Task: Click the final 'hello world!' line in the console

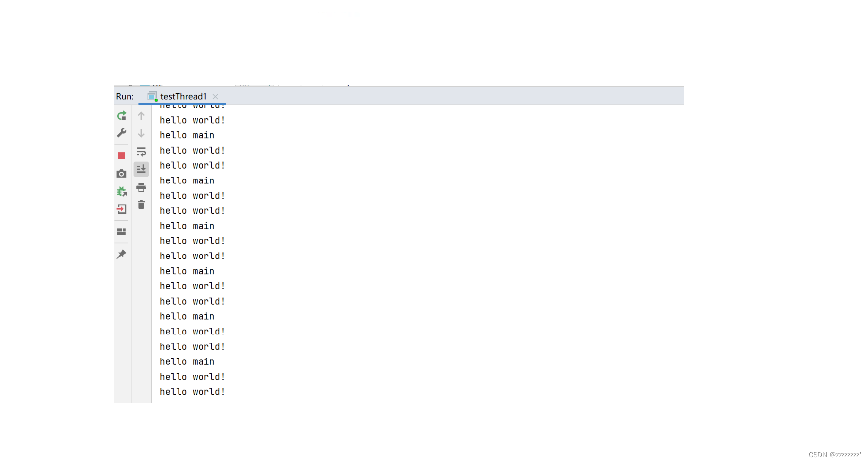Action: [x=192, y=392]
